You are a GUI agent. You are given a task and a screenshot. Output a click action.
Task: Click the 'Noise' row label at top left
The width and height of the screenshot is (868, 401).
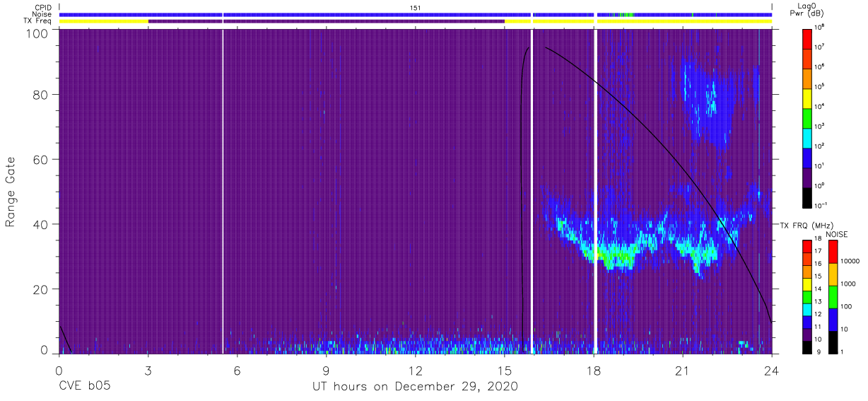coord(44,14)
